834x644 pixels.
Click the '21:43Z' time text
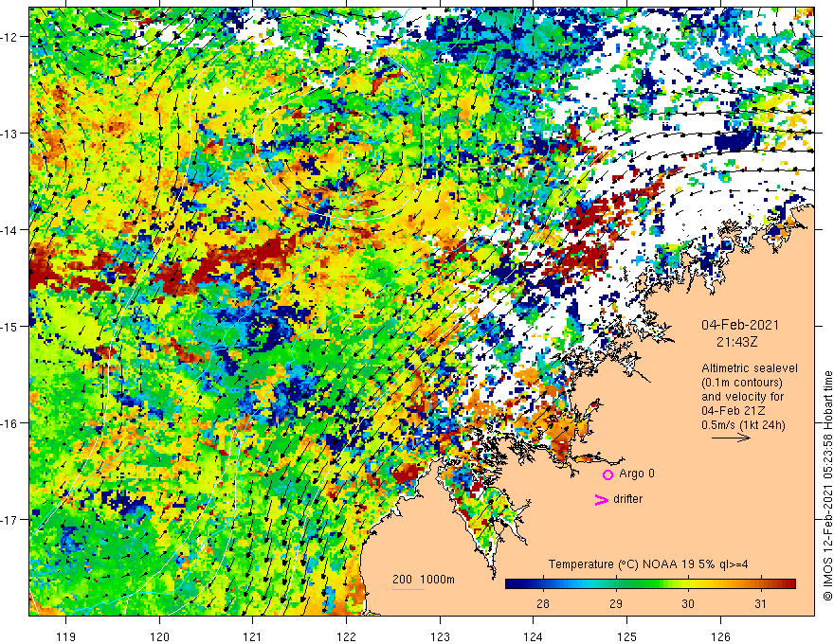(736, 342)
